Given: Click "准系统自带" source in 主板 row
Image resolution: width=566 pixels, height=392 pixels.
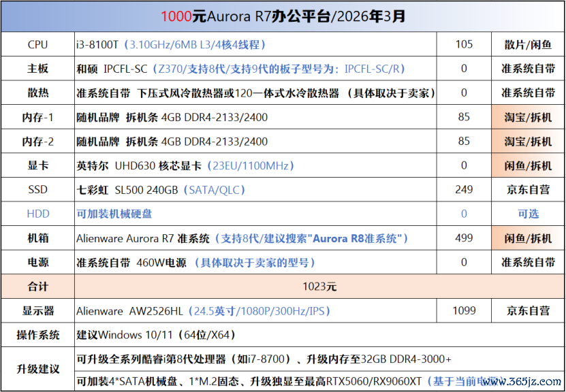Looking at the screenshot, I should 528,69.
